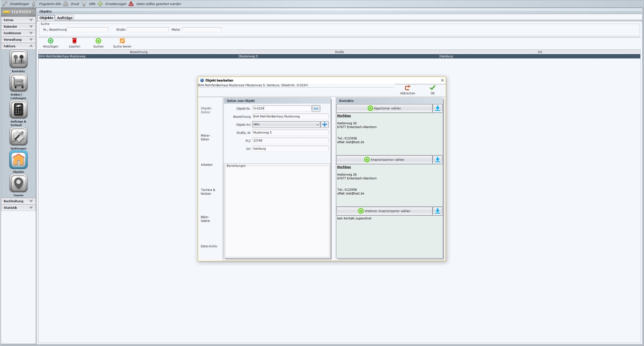
Task: Open the Objekt-Art MFH dropdown
Action: pos(286,125)
